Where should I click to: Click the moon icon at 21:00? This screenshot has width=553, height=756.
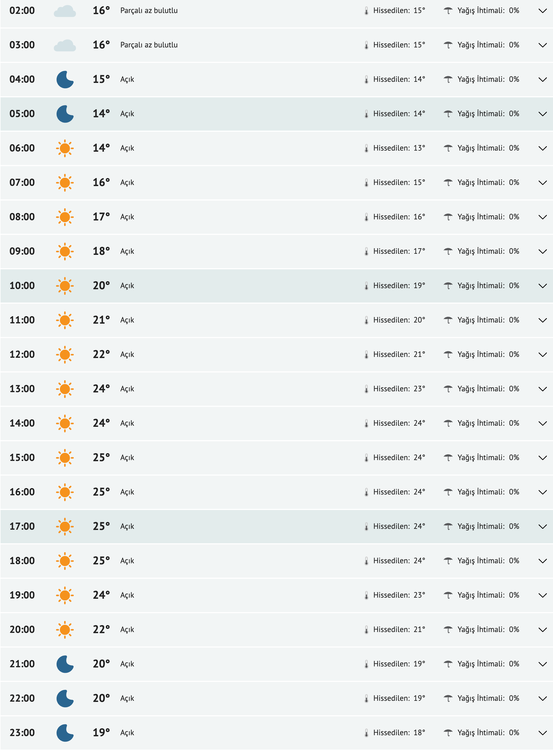(65, 664)
